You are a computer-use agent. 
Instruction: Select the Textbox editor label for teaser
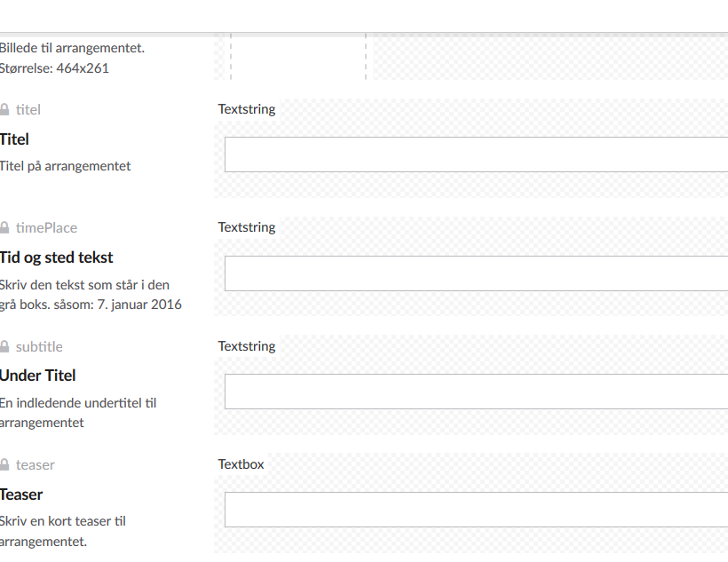241,464
